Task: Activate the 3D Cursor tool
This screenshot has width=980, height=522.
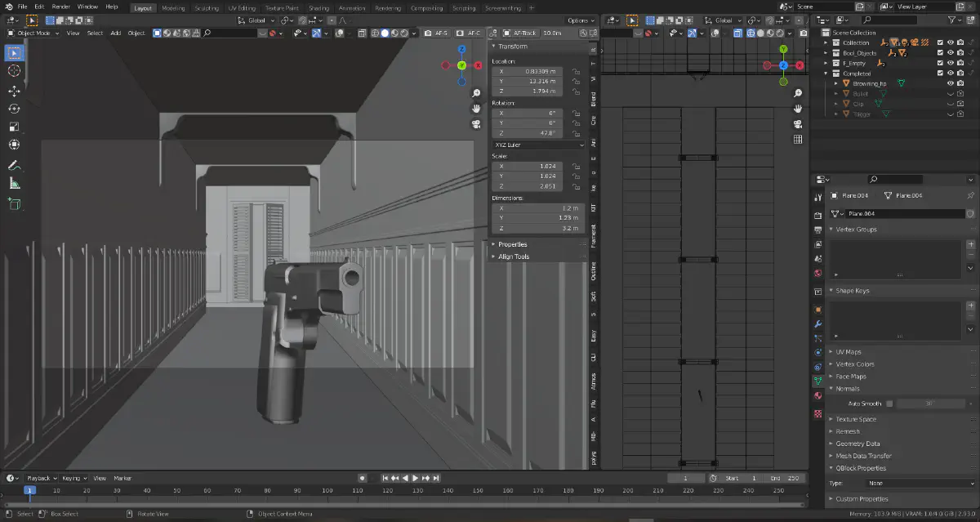Action: pyautogui.click(x=14, y=71)
